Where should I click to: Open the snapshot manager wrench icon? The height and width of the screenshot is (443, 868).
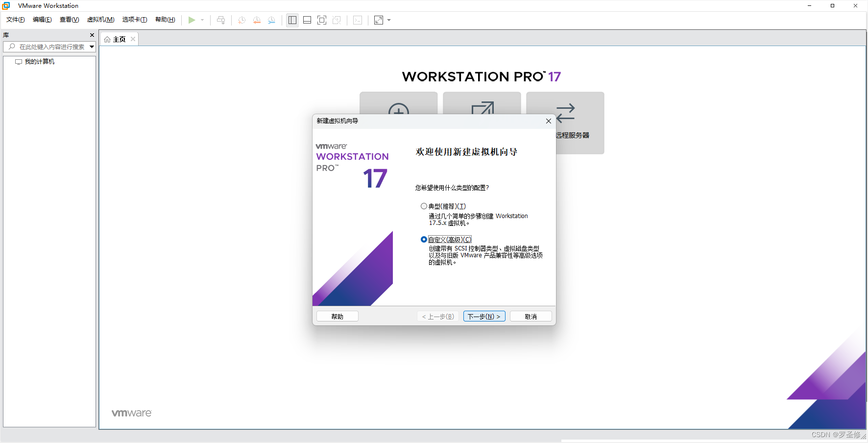coord(271,20)
